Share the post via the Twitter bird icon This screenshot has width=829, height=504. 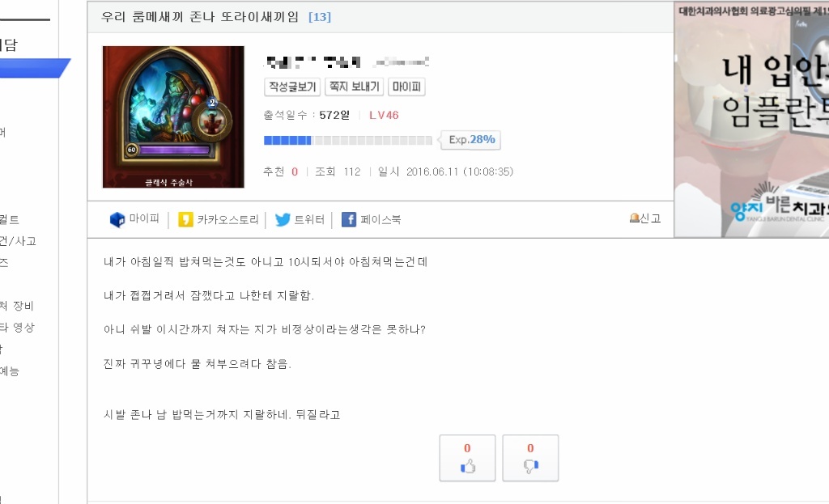(283, 219)
